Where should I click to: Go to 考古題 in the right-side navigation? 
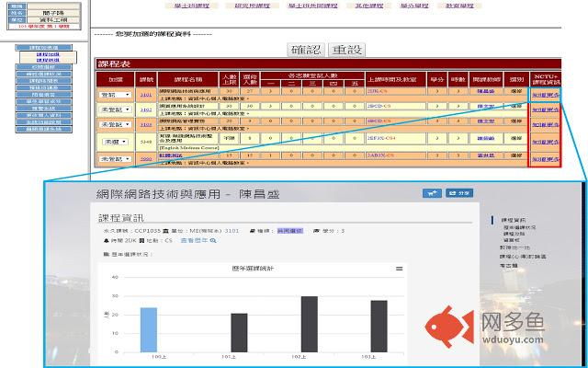click(x=508, y=266)
